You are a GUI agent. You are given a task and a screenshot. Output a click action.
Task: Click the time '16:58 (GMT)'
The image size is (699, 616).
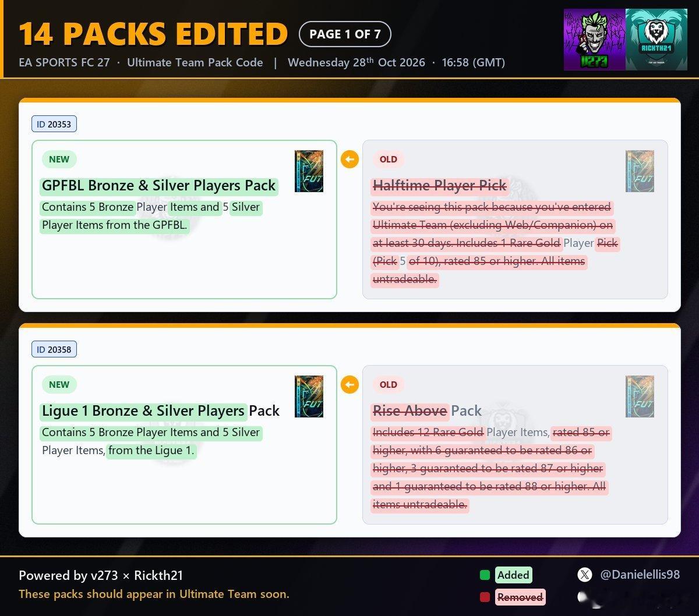pyautogui.click(x=474, y=62)
